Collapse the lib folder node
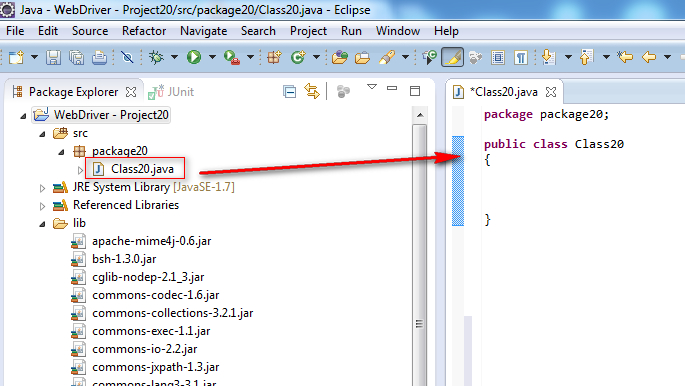This screenshot has width=685, height=386. click(42, 224)
